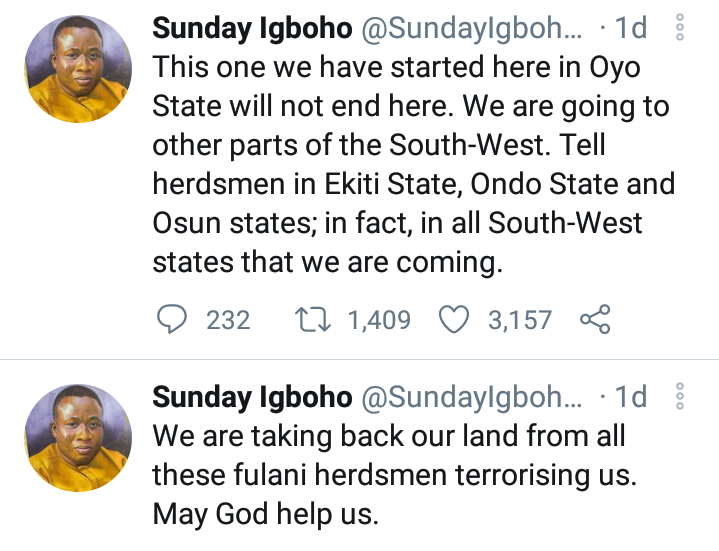Open more options on second tweet
Image resolution: width=719 pixels, height=551 pixels.
[x=680, y=396]
